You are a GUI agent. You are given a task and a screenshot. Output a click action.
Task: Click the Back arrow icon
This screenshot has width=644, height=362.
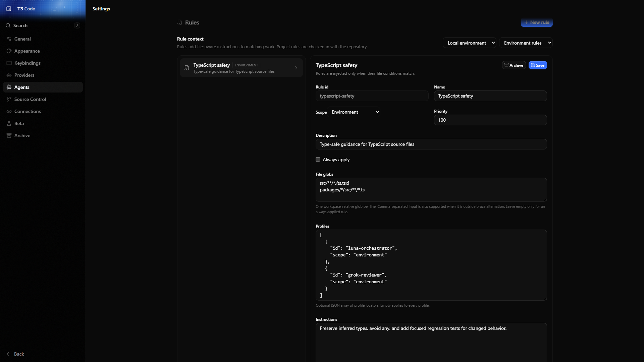9,354
